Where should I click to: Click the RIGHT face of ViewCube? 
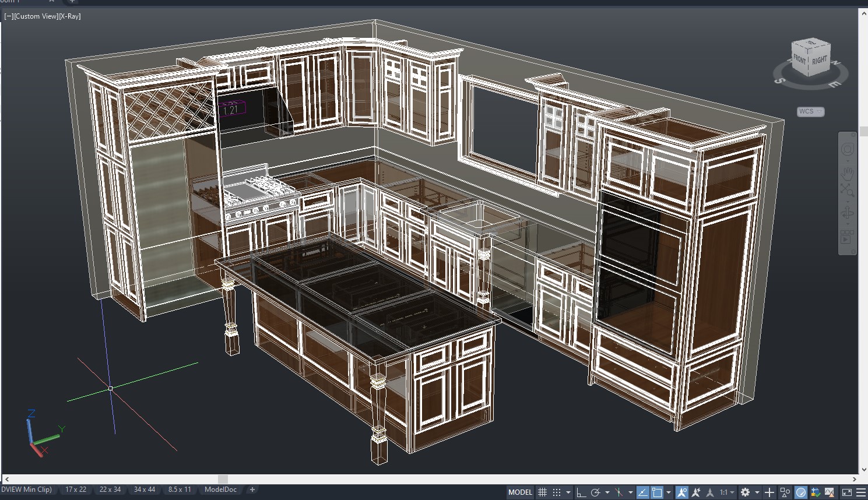819,61
